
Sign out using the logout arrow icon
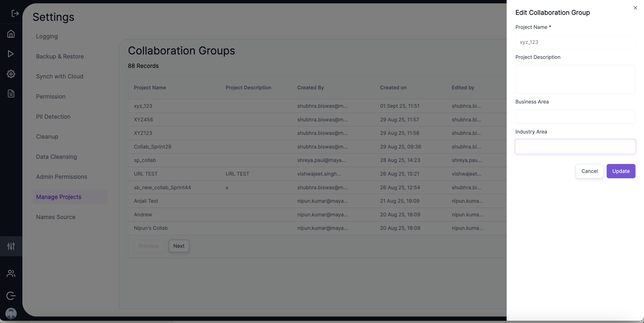coord(15,14)
